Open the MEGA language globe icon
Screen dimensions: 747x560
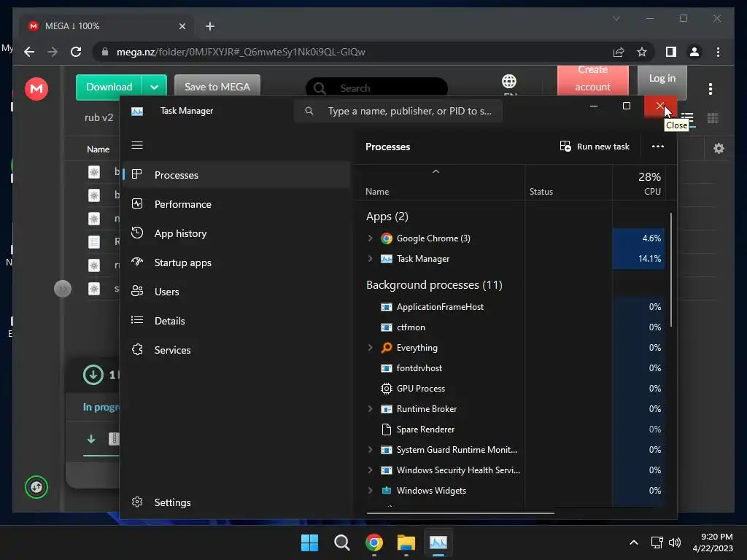508,82
